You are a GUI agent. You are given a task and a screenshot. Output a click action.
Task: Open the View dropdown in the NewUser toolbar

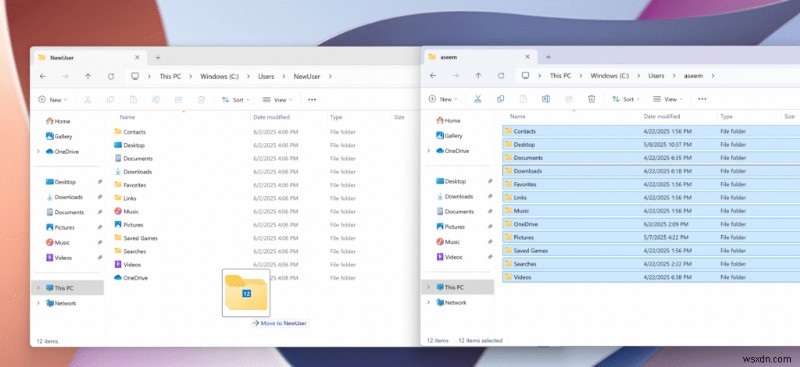(278, 100)
